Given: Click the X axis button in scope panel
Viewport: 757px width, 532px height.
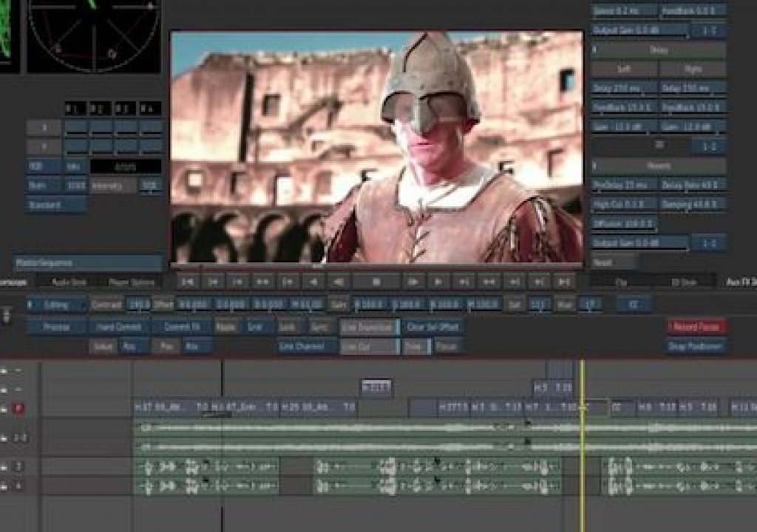Looking at the screenshot, I should point(44,127).
